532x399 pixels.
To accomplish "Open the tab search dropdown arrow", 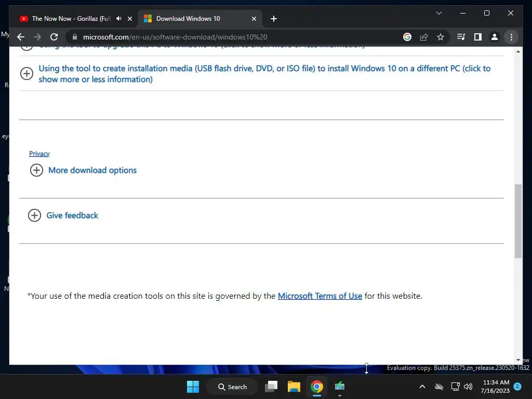I will (438, 13).
